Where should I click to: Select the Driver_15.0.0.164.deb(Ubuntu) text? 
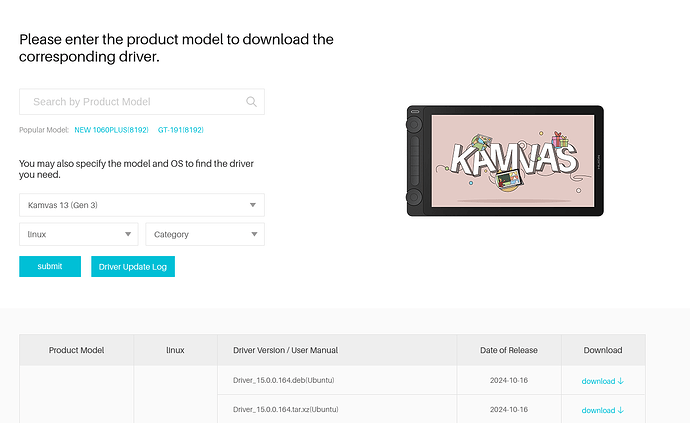coord(284,380)
